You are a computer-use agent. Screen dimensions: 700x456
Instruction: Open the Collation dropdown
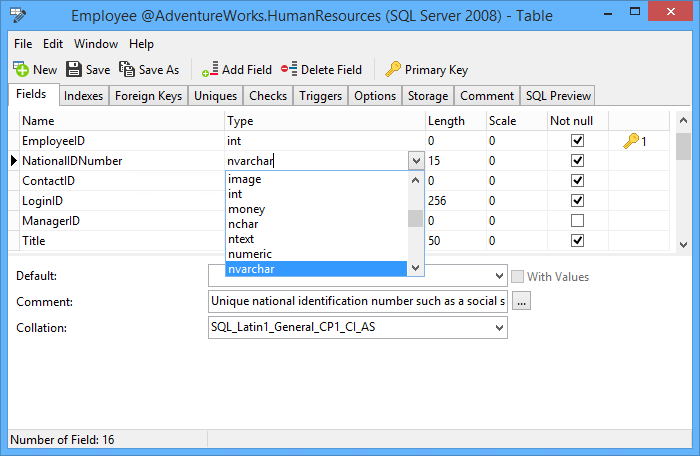click(500, 328)
